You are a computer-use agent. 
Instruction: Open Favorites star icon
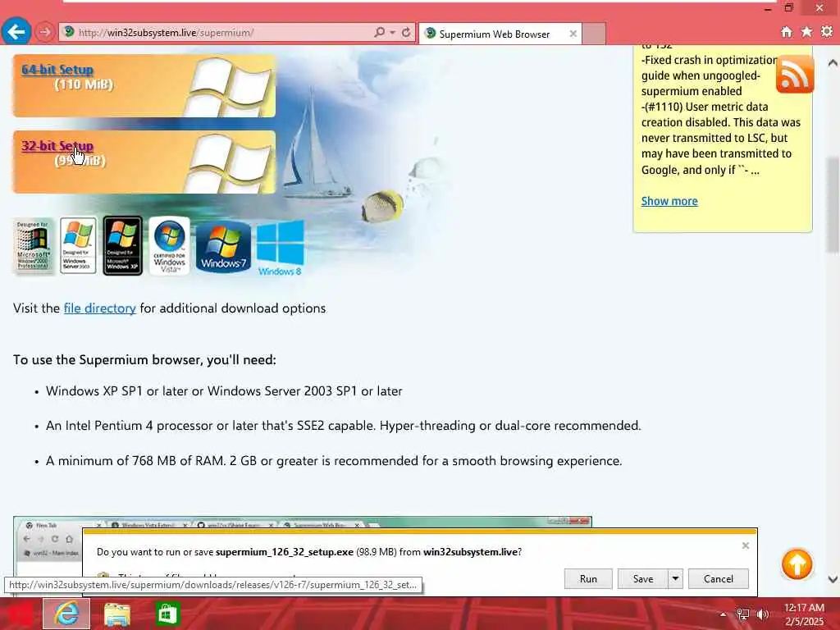pyautogui.click(x=806, y=32)
